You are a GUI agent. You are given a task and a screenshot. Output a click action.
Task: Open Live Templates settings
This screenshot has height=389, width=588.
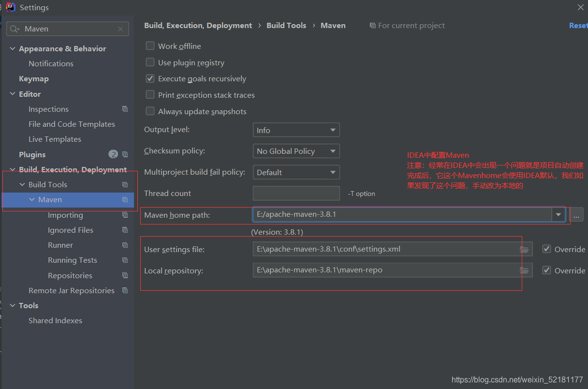55,139
